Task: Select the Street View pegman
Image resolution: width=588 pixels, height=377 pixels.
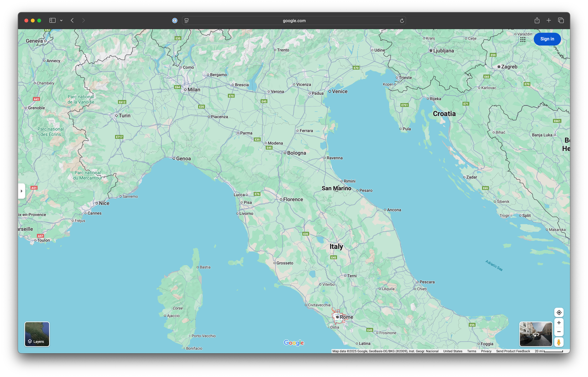Action: click(x=559, y=342)
